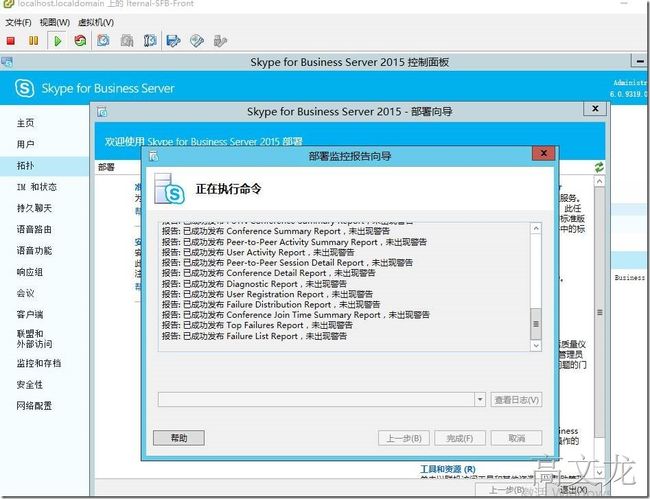Click the Conference Detail Report line
The height and width of the screenshot is (499, 650).
[x=268, y=273]
